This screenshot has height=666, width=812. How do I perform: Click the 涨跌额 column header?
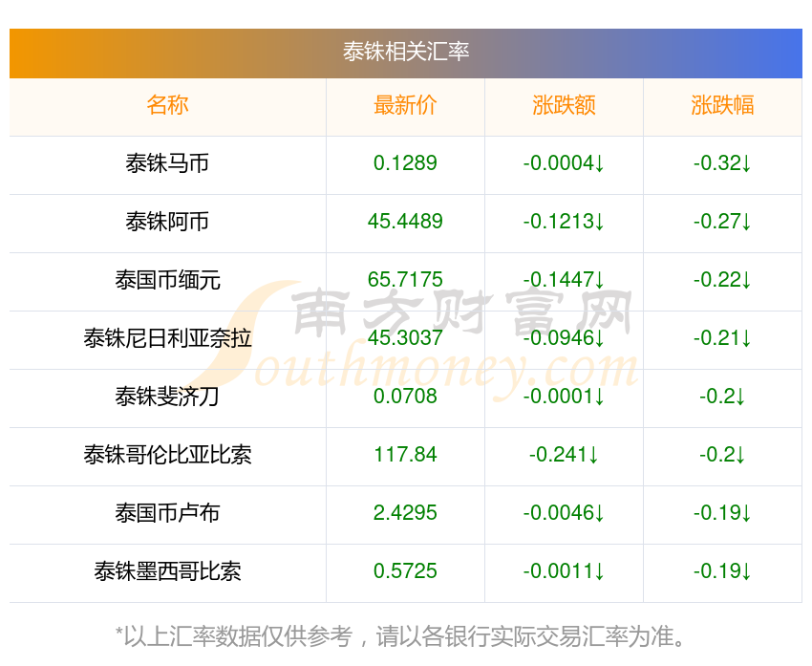click(564, 105)
